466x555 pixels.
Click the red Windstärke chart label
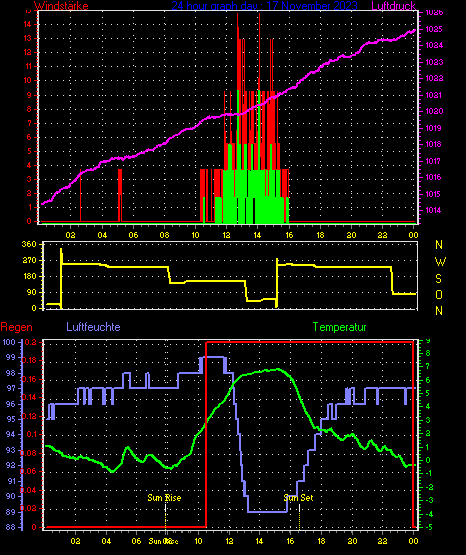(61, 6)
